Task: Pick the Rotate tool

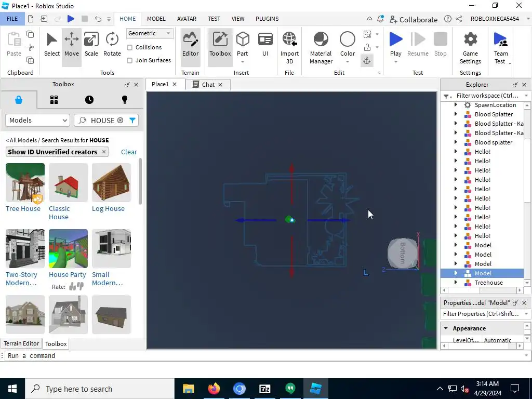Action: pos(112,45)
